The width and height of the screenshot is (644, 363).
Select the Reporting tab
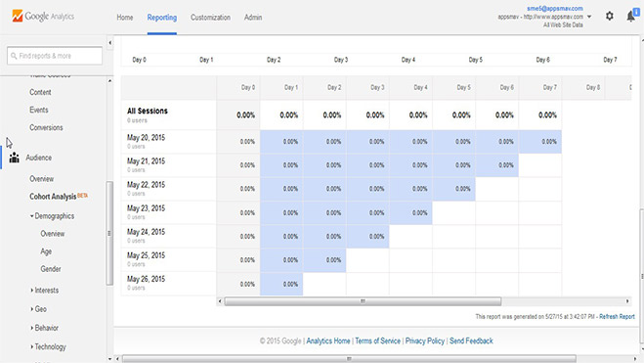(162, 18)
